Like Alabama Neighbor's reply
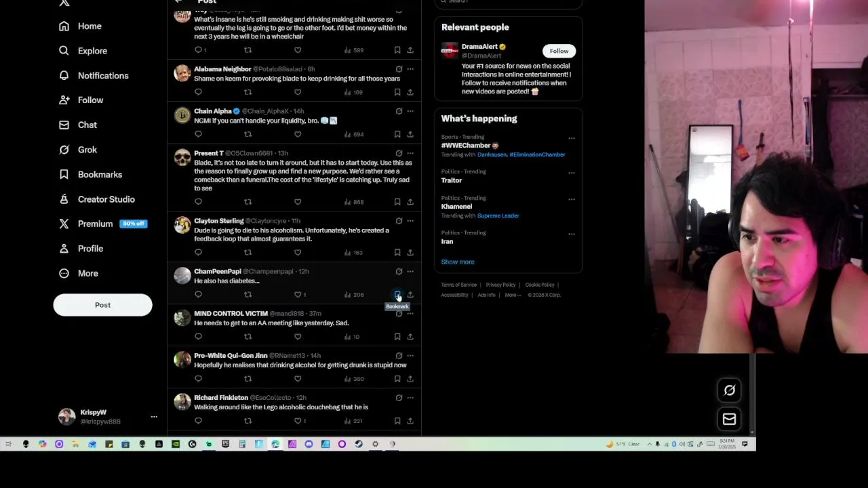 click(x=298, y=92)
